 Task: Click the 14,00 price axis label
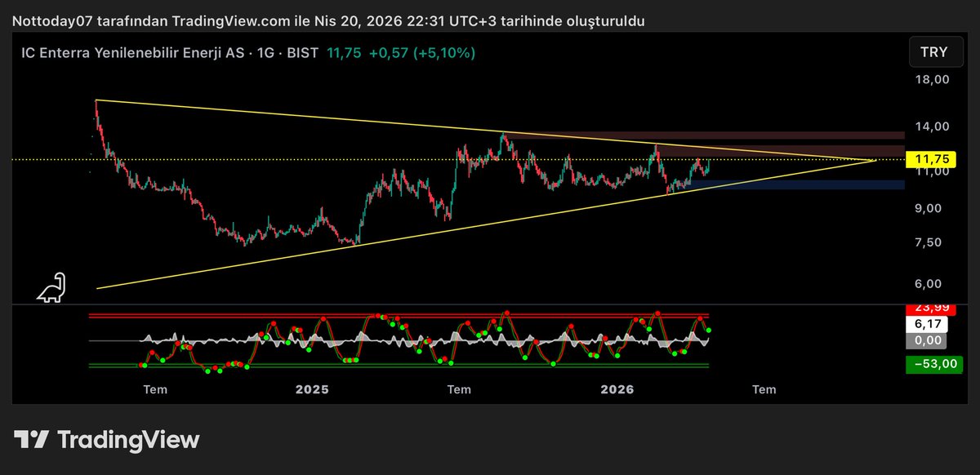932,127
